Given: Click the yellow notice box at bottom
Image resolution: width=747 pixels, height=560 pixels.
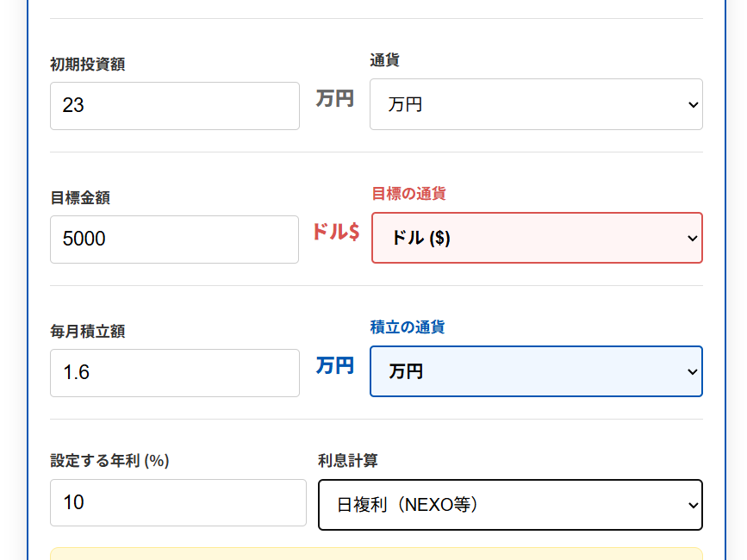Looking at the screenshot, I should (377, 554).
